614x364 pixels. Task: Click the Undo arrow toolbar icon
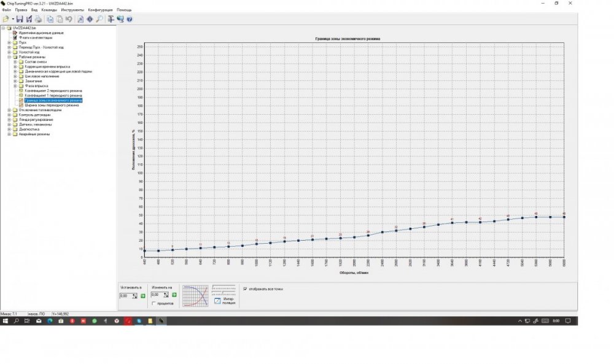click(x=68, y=19)
